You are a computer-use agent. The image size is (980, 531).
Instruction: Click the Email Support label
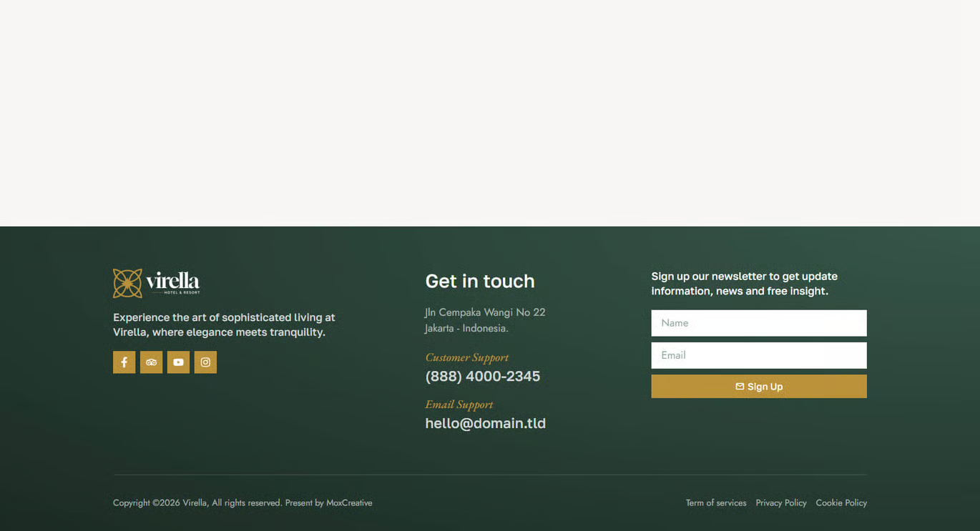(459, 405)
